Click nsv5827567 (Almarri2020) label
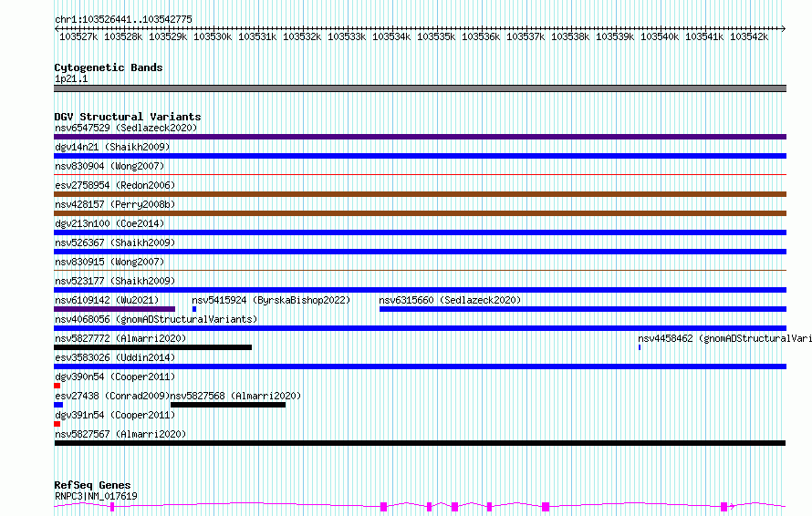 coord(120,434)
